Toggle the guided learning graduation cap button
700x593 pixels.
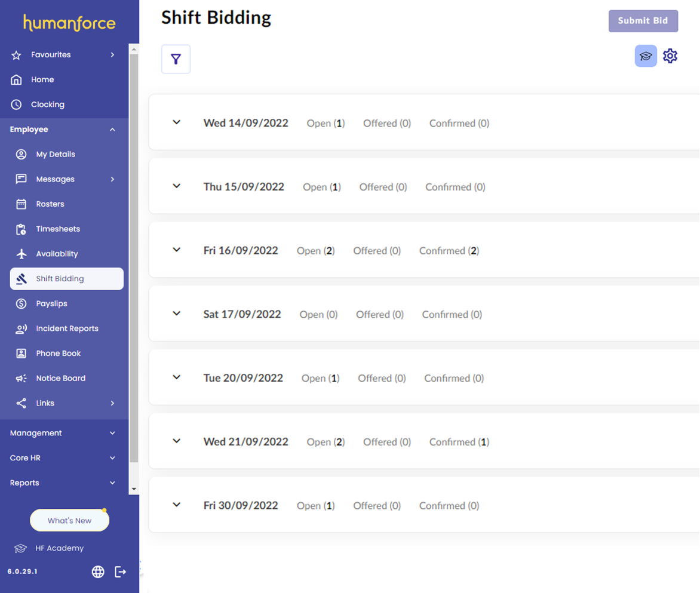[646, 56]
